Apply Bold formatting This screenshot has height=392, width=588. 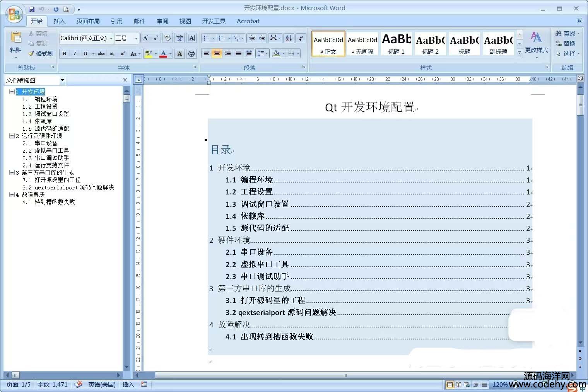(x=64, y=54)
